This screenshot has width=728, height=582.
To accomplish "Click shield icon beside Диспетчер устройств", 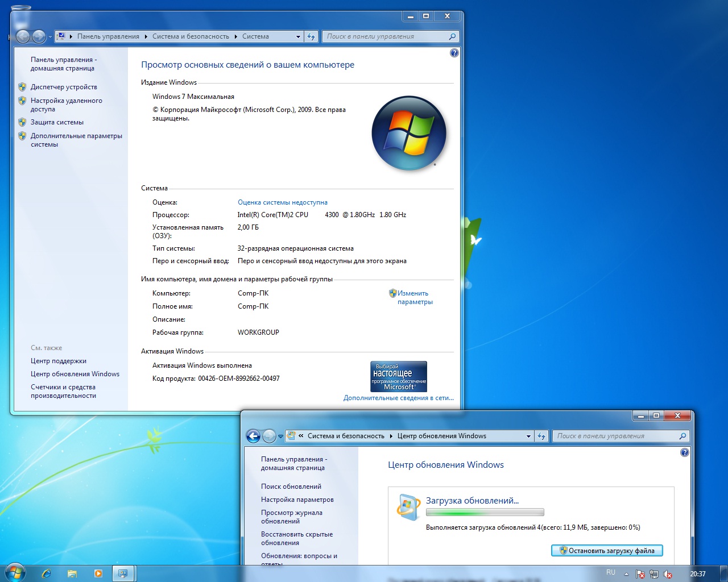I will tap(22, 87).
